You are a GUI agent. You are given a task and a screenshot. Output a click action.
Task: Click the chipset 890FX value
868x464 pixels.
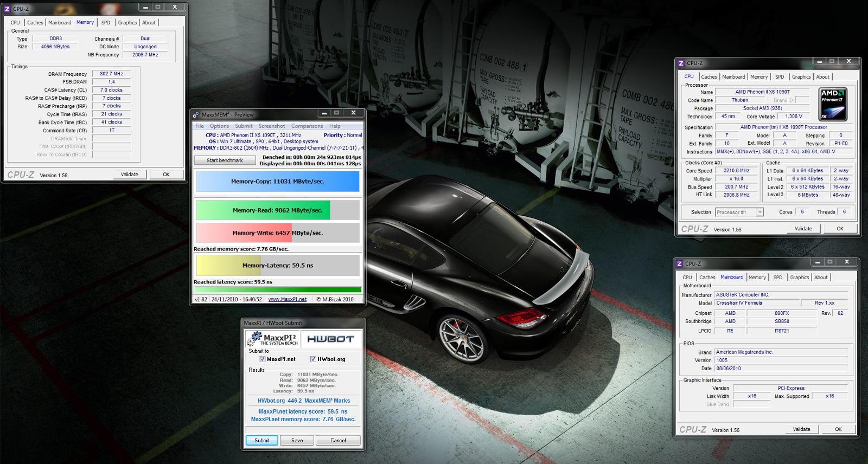click(782, 313)
